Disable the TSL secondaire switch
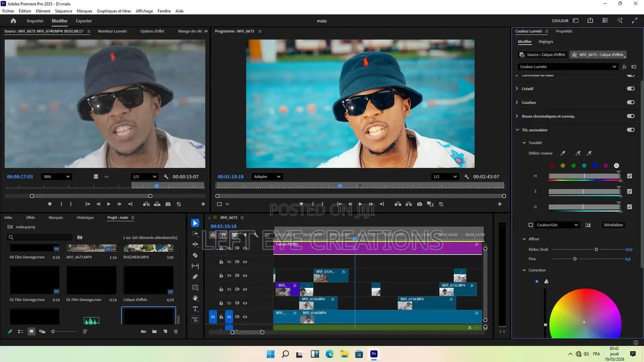Viewport: 644px width, 362px height. pyautogui.click(x=631, y=130)
